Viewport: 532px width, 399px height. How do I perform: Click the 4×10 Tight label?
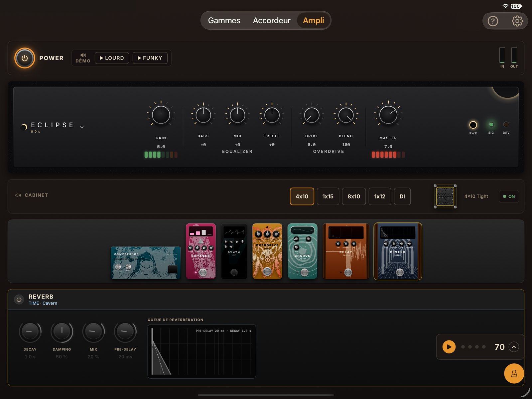pos(476,197)
